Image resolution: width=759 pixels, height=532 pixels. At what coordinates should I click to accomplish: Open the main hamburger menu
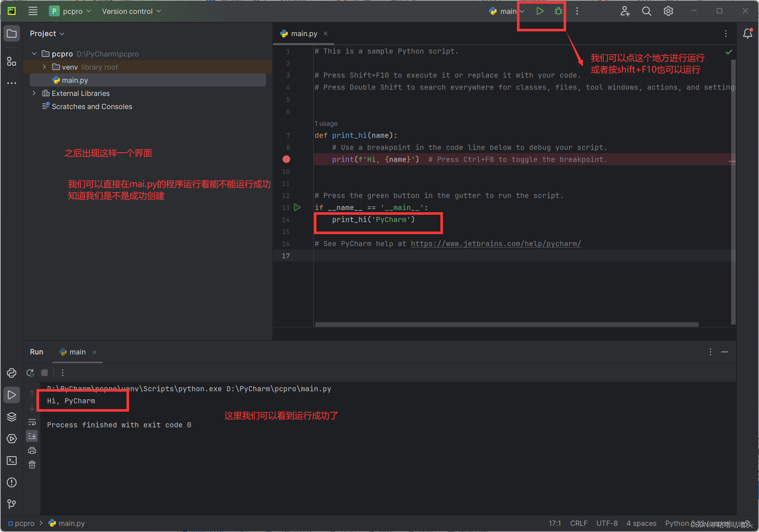click(x=32, y=11)
